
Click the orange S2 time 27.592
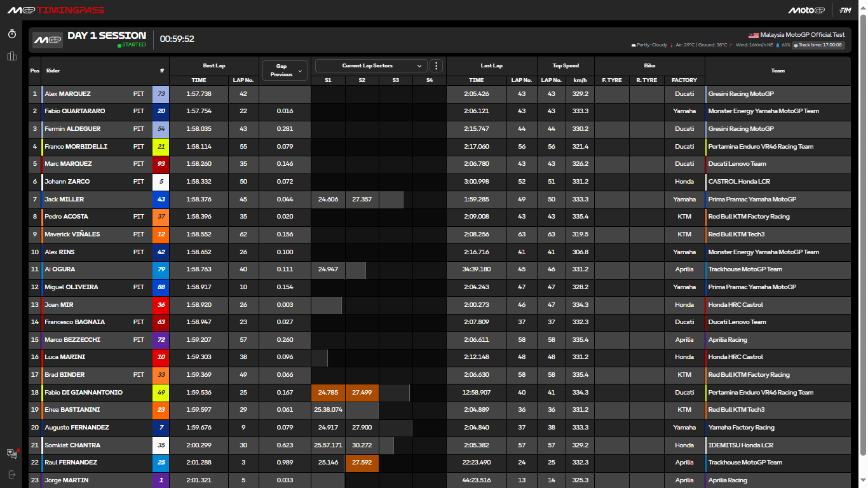[x=362, y=463]
